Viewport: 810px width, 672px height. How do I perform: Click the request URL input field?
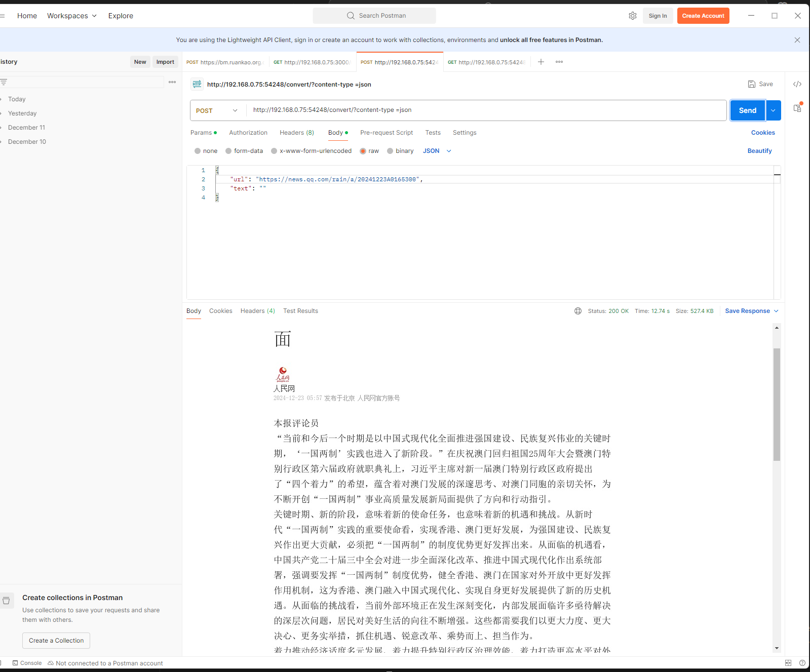pyautogui.click(x=486, y=110)
